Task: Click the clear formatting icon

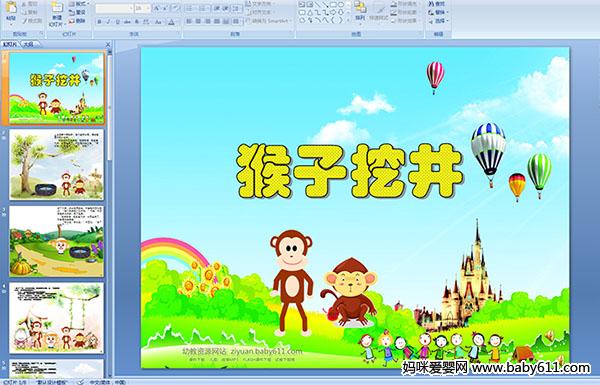Action: coord(175,8)
